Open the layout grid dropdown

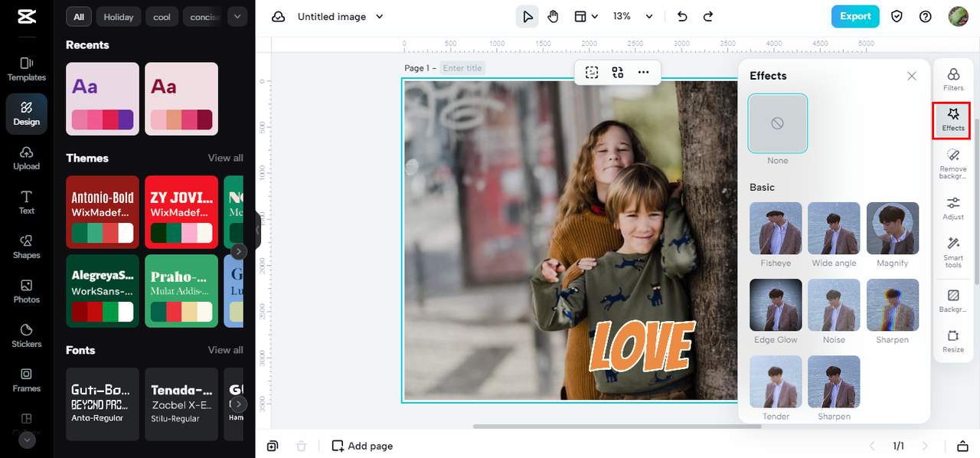click(586, 16)
